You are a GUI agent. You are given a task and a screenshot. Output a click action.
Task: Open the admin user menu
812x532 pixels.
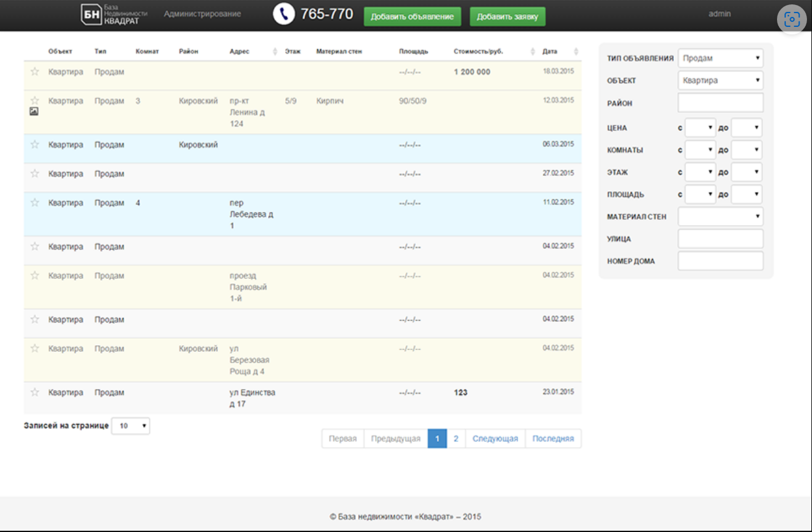(x=719, y=14)
